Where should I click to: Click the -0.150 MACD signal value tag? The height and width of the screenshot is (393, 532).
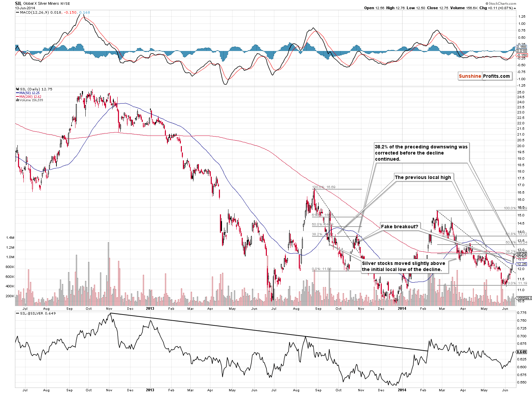click(x=521, y=55)
